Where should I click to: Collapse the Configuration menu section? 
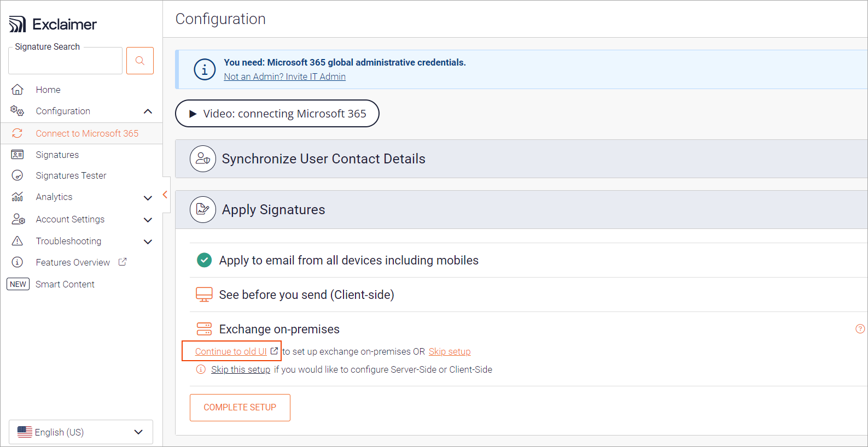[148, 111]
